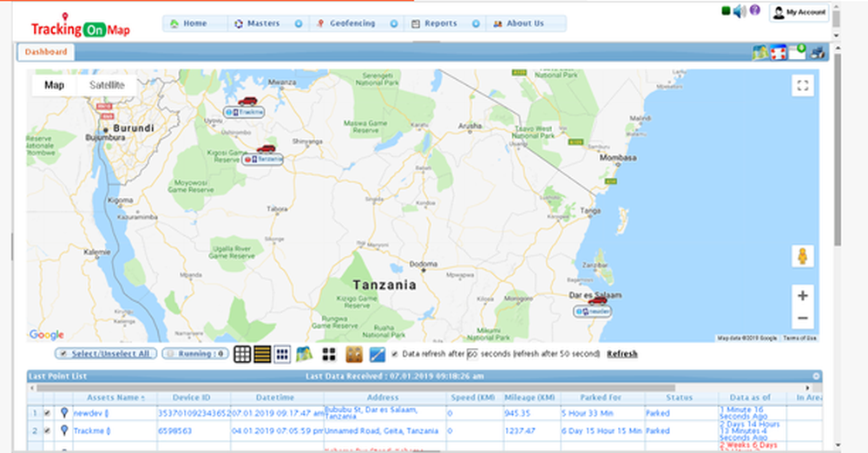Expand the Masters menu arrow
This screenshot has height=453, width=868.
coord(299,23)
